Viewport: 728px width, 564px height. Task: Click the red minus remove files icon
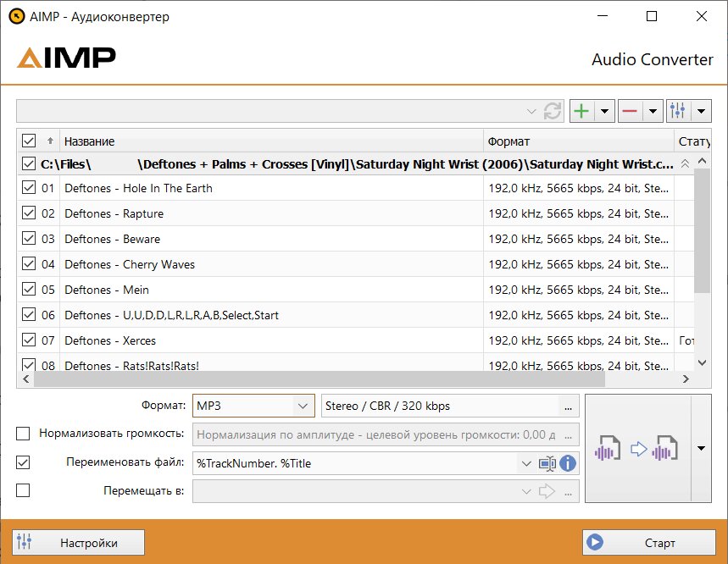(629, 111)
